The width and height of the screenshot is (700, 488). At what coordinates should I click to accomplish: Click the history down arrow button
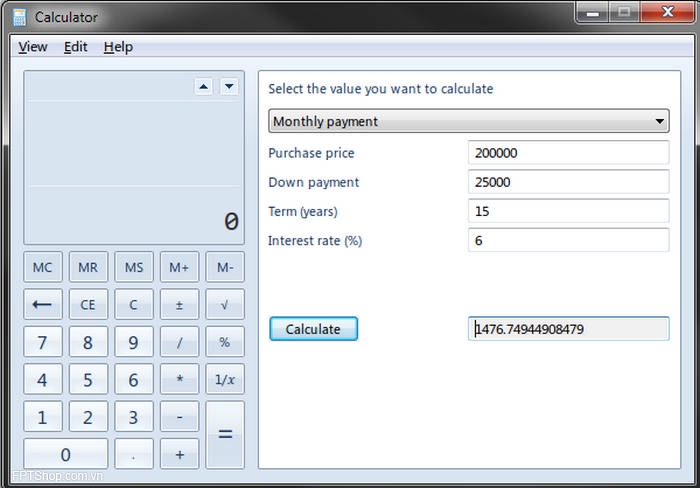point(229,87)
